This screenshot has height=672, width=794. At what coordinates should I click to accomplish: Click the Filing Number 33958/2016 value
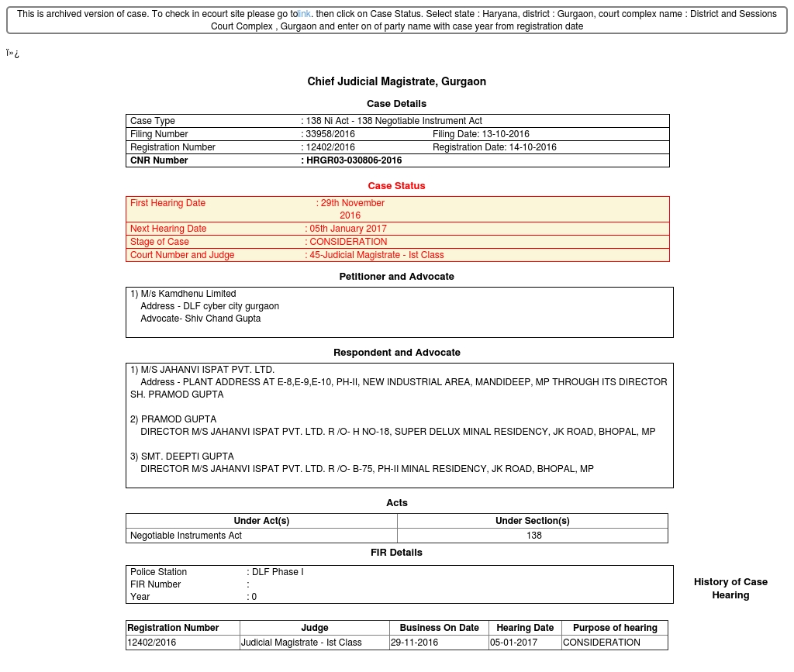tap(330, 134)
